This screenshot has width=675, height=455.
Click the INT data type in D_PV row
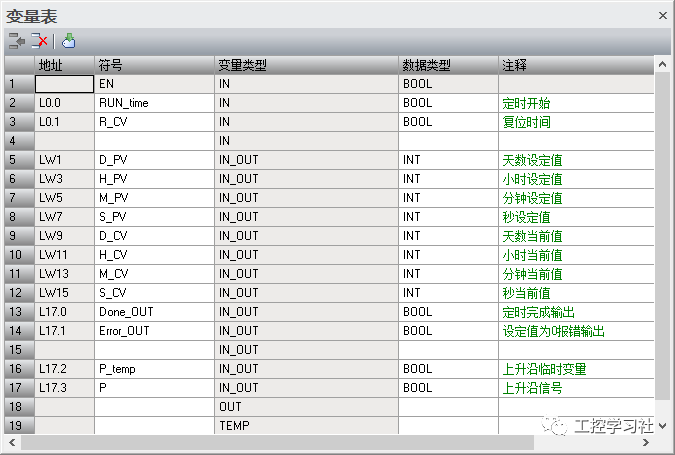point(449,160)
